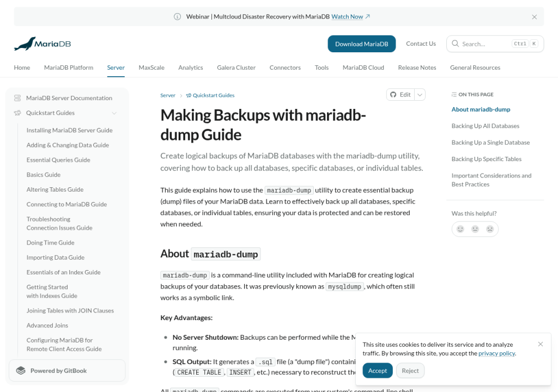Open the Watch Now webinar link
558x392 pixels.
click(x=347, y=17)
